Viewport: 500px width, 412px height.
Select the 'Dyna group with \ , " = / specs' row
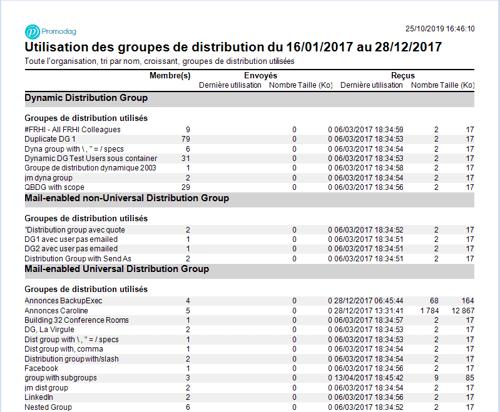tap(249, 149)
